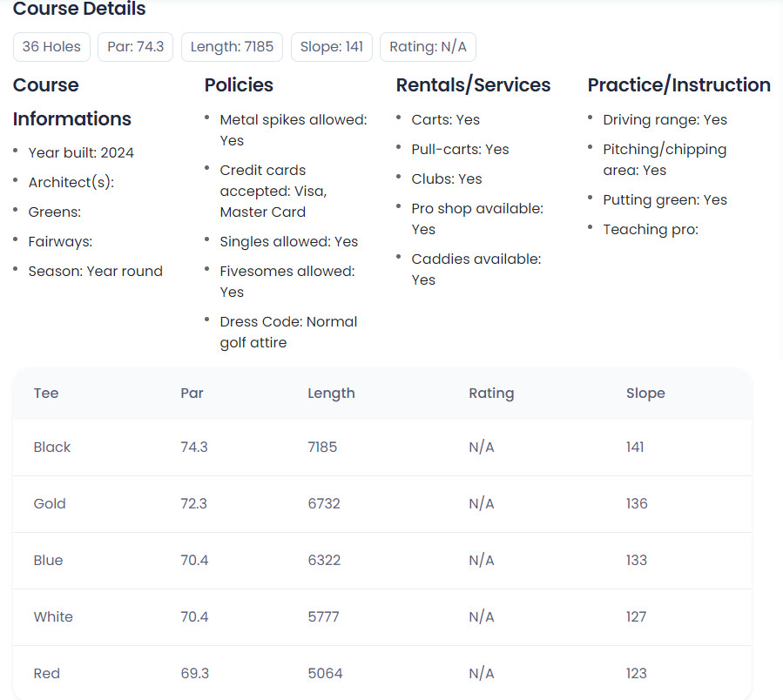Select the White tee row name
Viewport: 783px width, 700px height.
click(53, 616)
